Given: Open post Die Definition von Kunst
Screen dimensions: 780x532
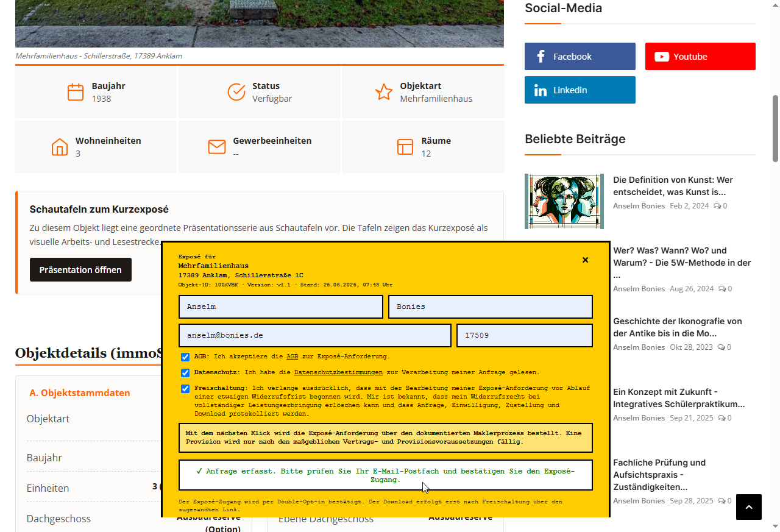Looking at the screenshot, I should [673, 186].
